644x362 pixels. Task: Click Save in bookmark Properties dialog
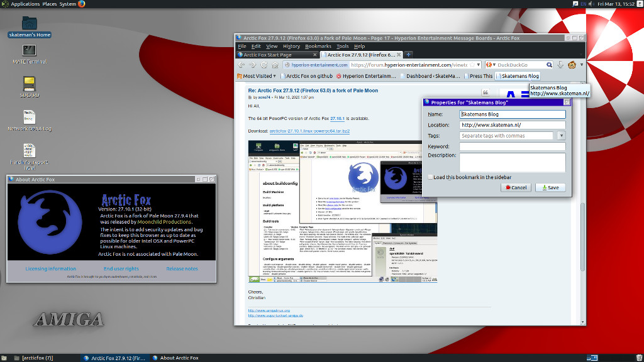pyautogui.click(x=550, y=187)
